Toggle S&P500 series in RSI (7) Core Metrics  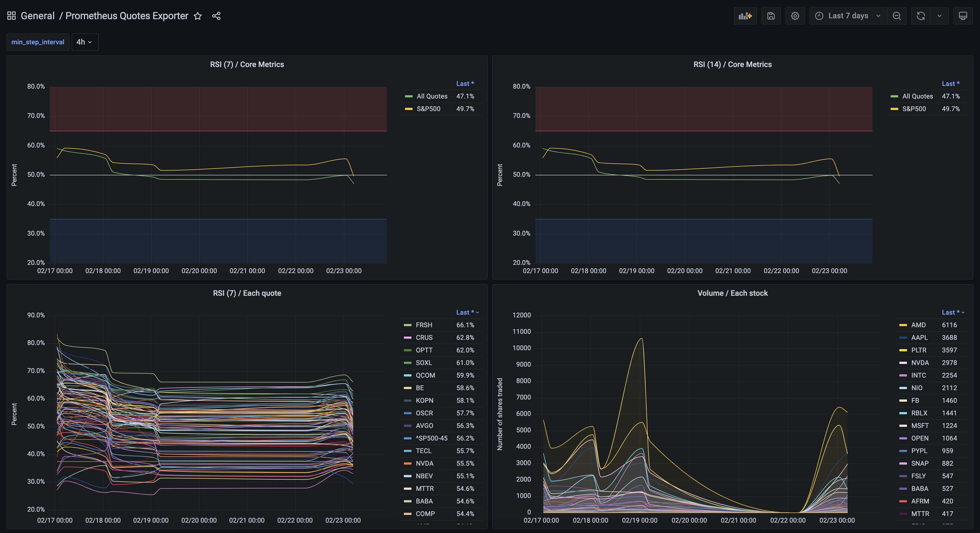[x=428, y=109]
